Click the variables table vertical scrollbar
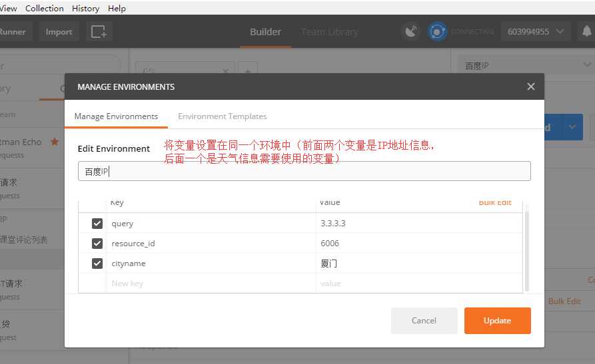The width and height of the screenshot is (595, 364). tap(526, 250)
